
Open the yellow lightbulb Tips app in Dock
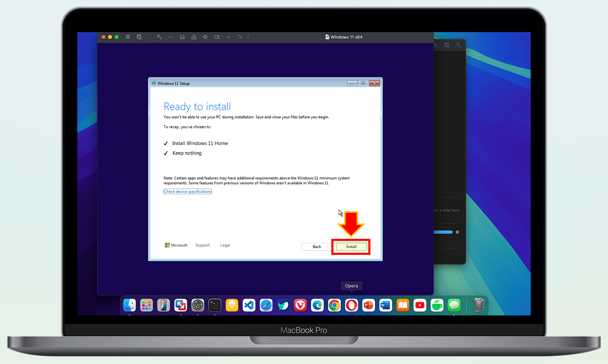[x=232, y=305]
